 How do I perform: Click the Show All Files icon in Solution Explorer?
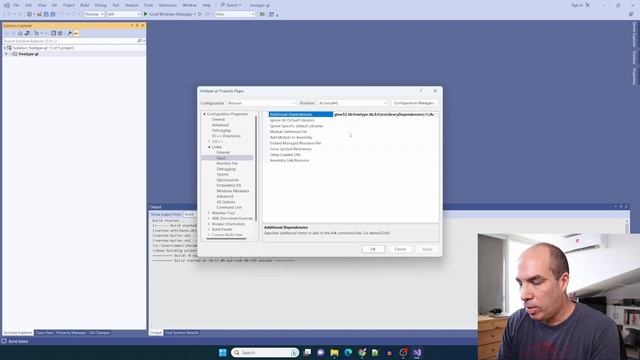click(60, 33)
